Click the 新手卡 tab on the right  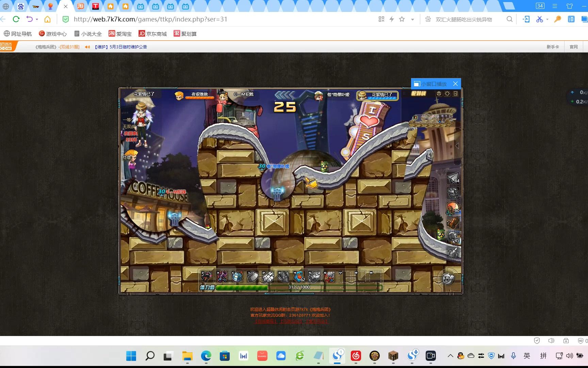pos(553,47)
